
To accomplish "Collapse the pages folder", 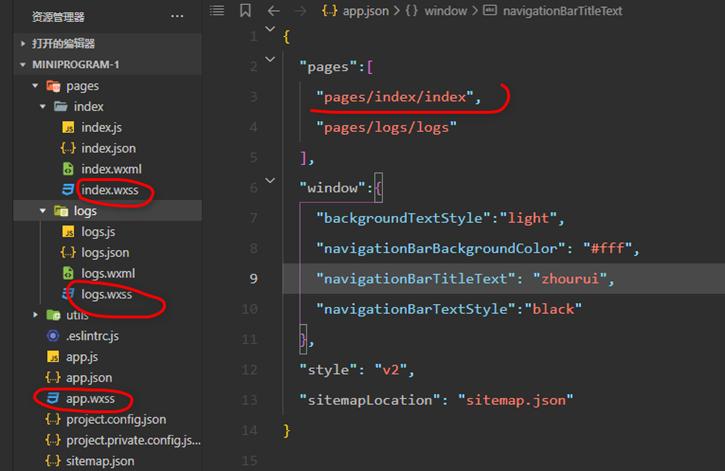I will coord(35,86).
